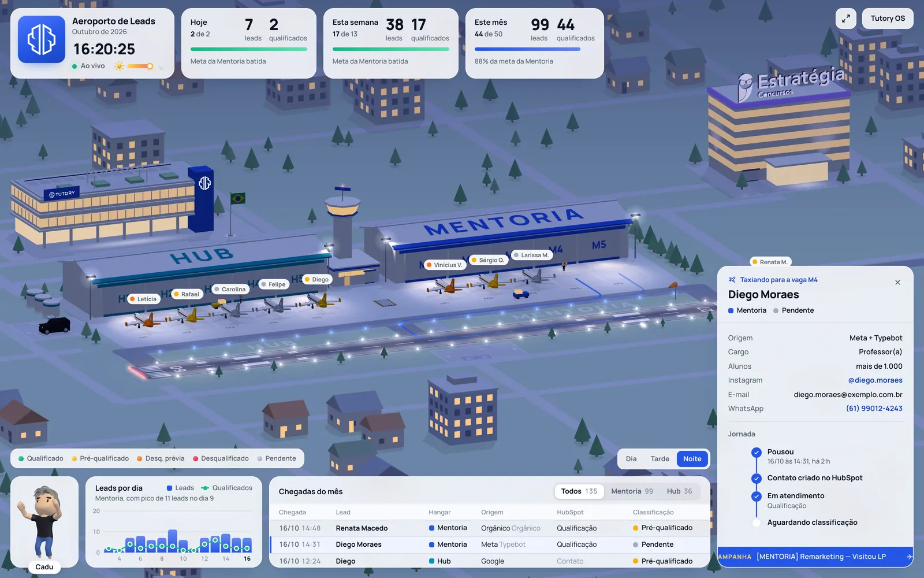Click the Sérgio O. plane label
This screenshot has width=924, height=578.
coord(488,260)
